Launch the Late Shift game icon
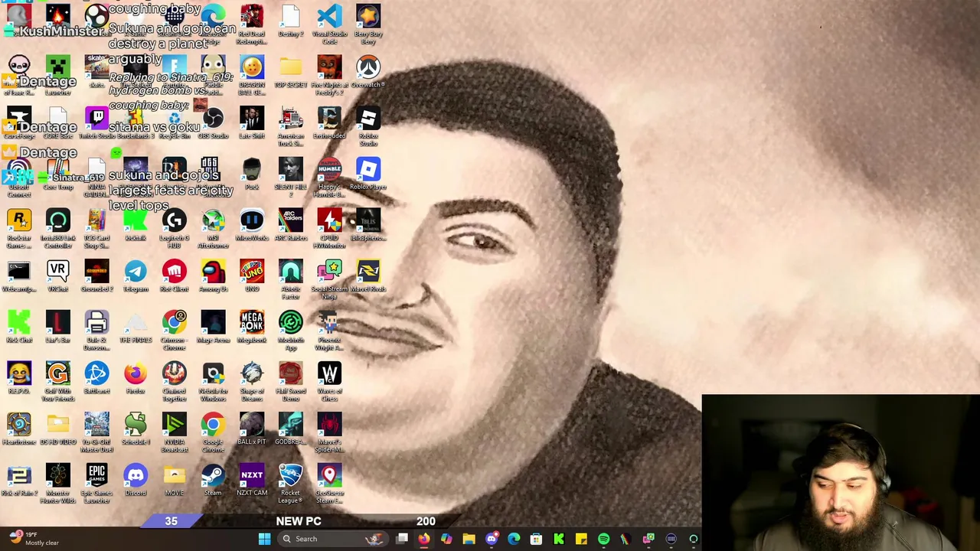The width and height of the screenshot is (980, 551). [x=252, y=124]
